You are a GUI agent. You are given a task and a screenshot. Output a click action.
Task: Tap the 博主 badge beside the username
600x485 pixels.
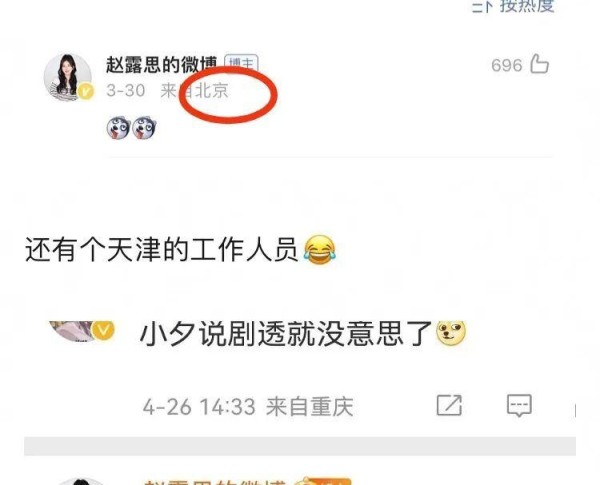(241, 64)
